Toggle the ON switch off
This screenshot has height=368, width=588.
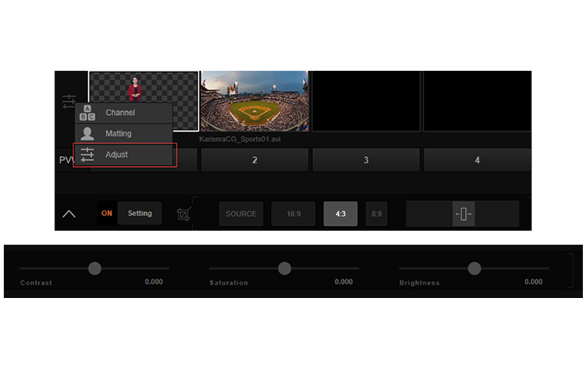pyautogui.click(x=107, y=213)
